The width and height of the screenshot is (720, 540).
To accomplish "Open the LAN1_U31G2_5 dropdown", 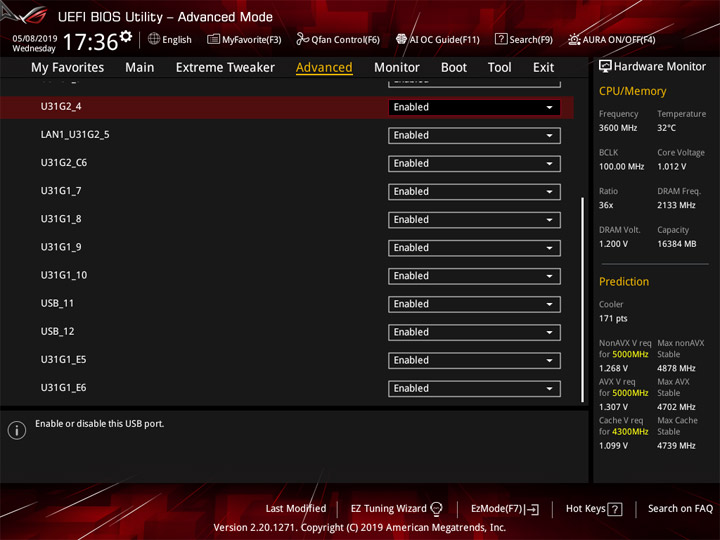I will (x=474, y=135).
